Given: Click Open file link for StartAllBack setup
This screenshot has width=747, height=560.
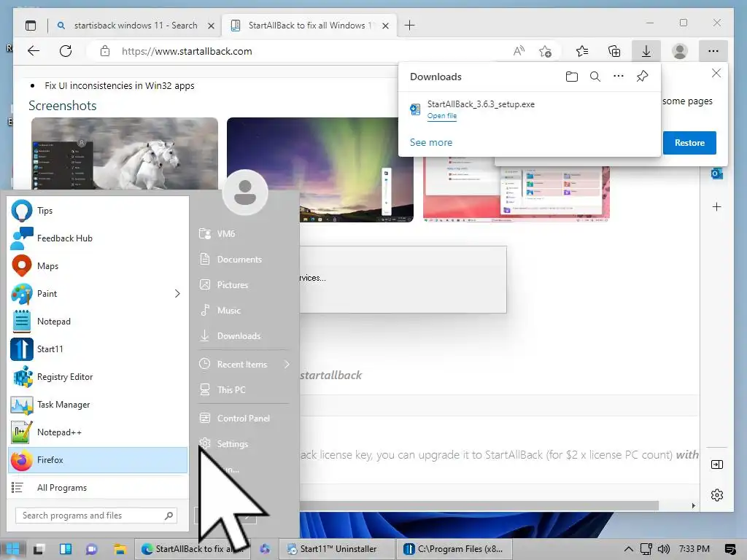Looking at the screenshot, I should point(441,116).
